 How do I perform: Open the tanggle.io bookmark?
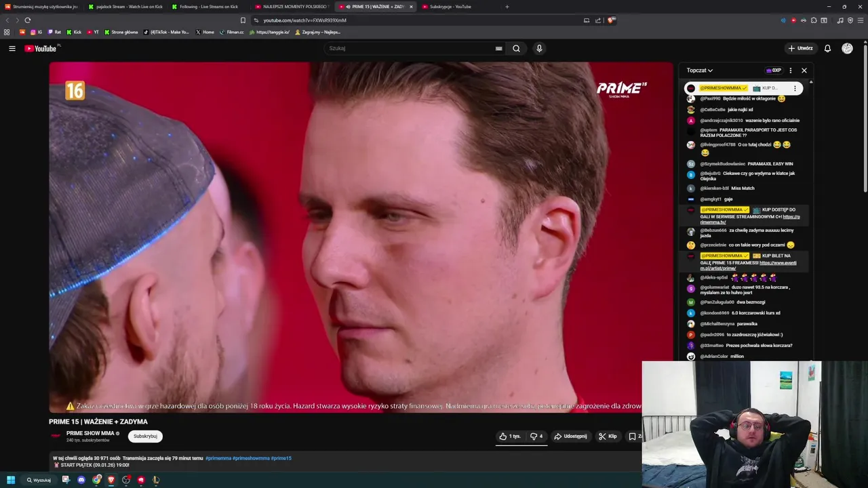pyautogui.click(x=269, y=32)
